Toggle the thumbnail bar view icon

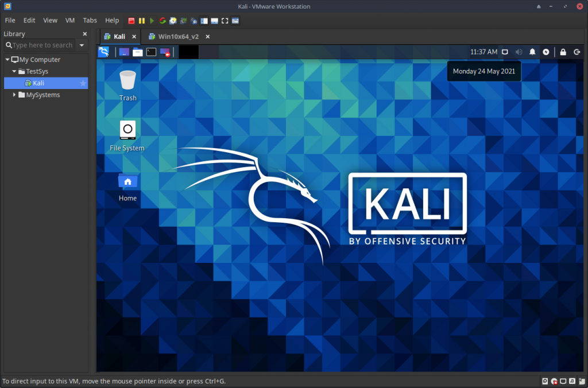point(215,21)
